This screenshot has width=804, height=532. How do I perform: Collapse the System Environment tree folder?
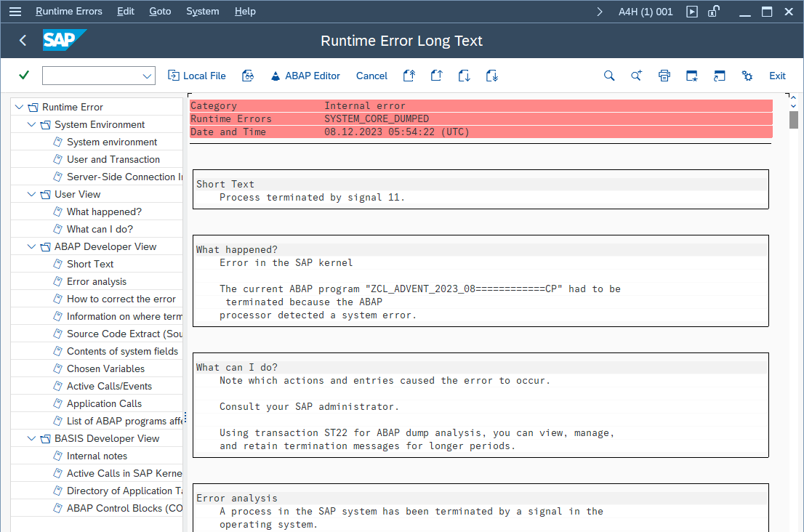click(32, 124)
